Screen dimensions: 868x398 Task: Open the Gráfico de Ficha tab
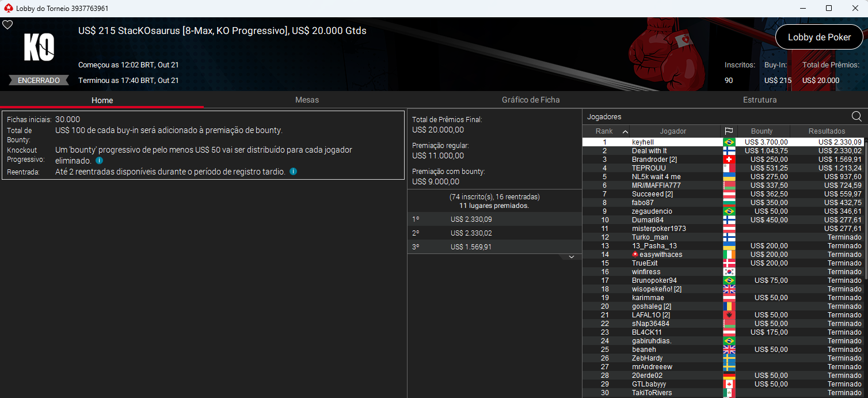point(530,100)
